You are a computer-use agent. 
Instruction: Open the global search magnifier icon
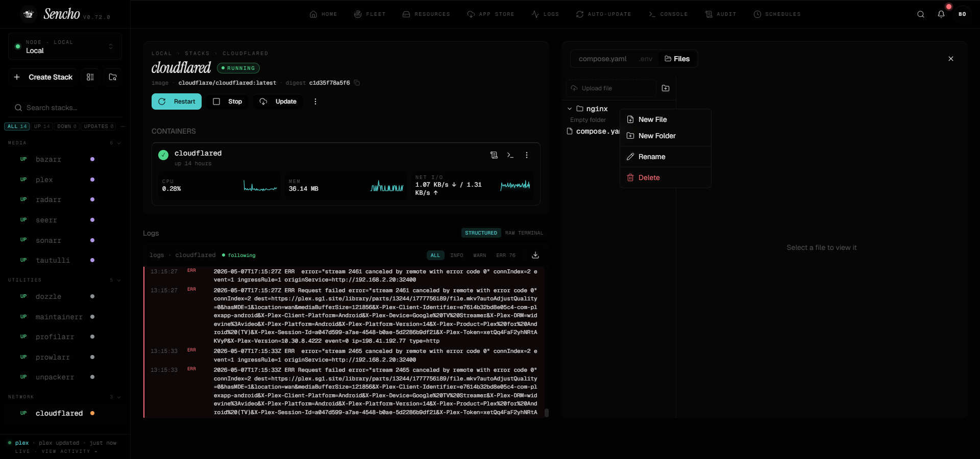(921, 14)
